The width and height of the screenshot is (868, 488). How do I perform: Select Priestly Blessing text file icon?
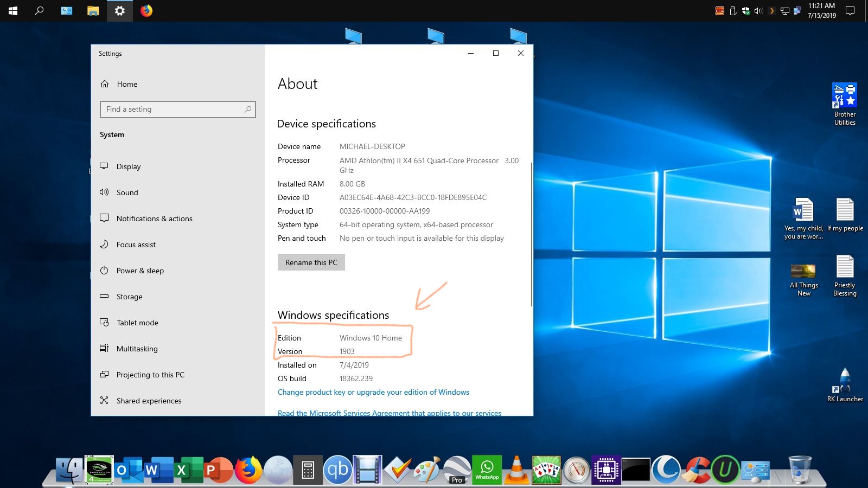click(845, 276)
